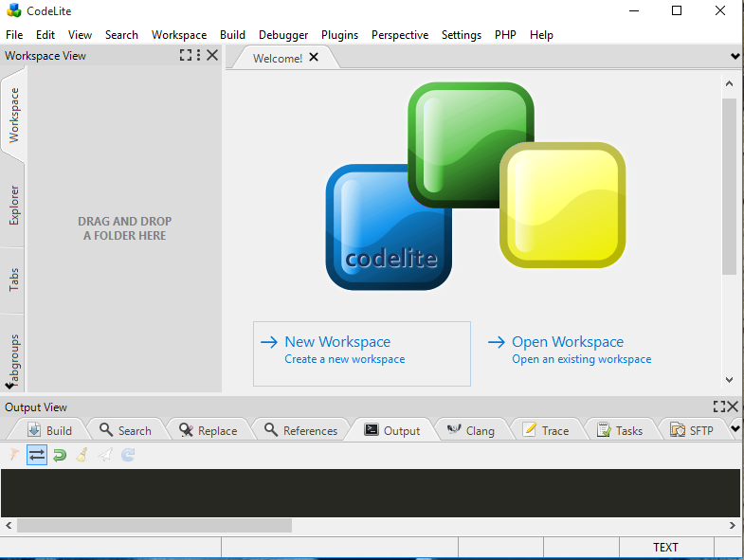Open the Help menu

[541, 35]
